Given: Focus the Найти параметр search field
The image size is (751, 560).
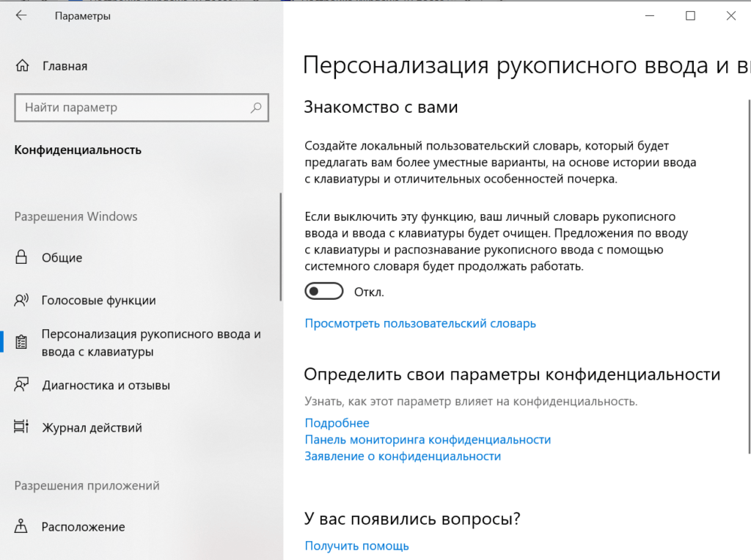Looking at the screenshot, I should tap(142, 108).
